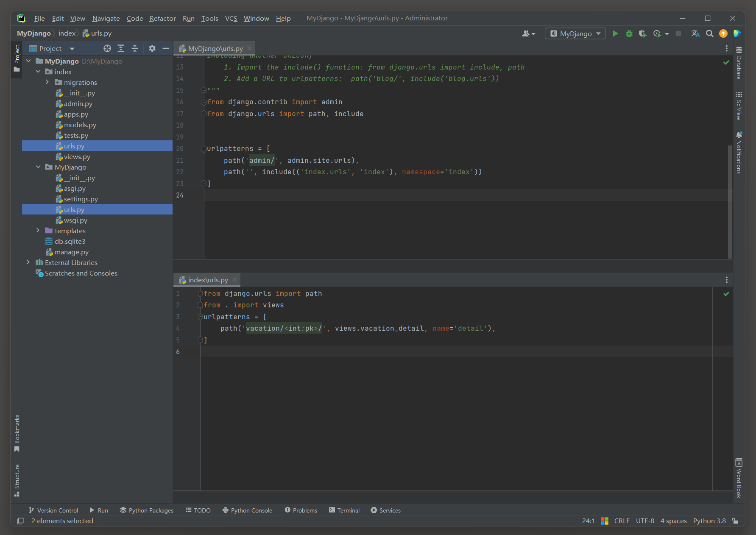The image size is (756, 535).
Task: Open the Bookmarks tool window
Action: (x=17, y=433)
